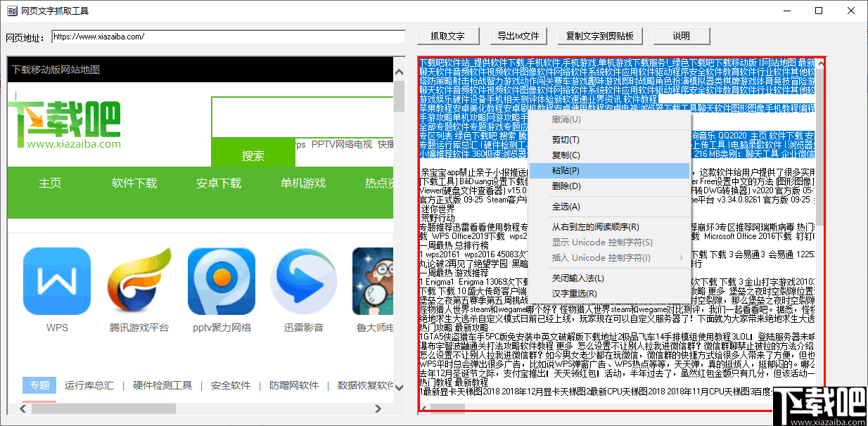Open the 软件下载 navigation link
Screen dimensions: 868x426
(134, 183)
